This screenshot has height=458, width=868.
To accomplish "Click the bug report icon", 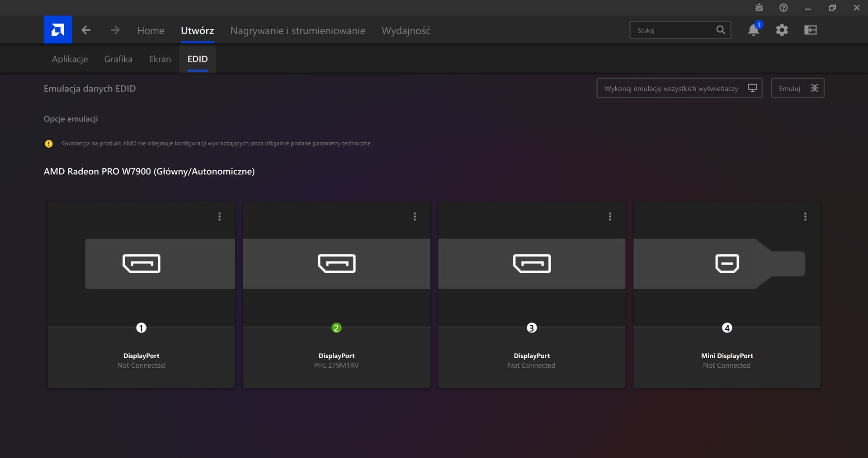I will pyautogui.click(x=759, y=8).
